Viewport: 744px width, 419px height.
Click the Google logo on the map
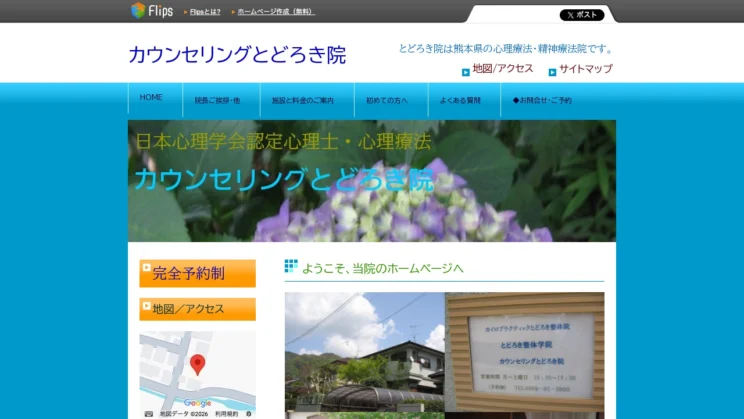coord(197,403)
